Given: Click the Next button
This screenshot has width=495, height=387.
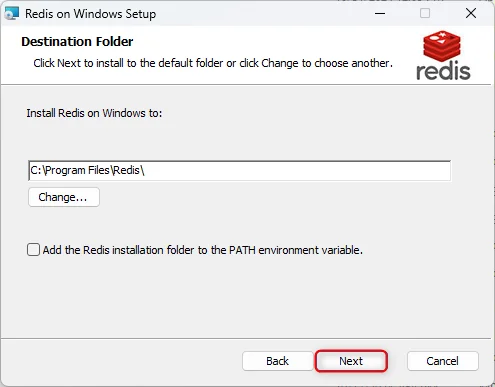Looking at the screenshot, I should [351, 361].
